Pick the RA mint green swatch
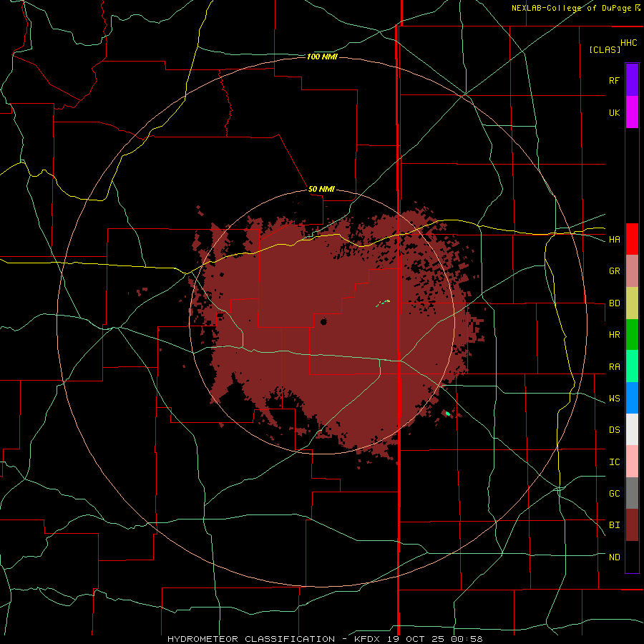This screenshot has width=644, height=644. [x=632, y=366]
